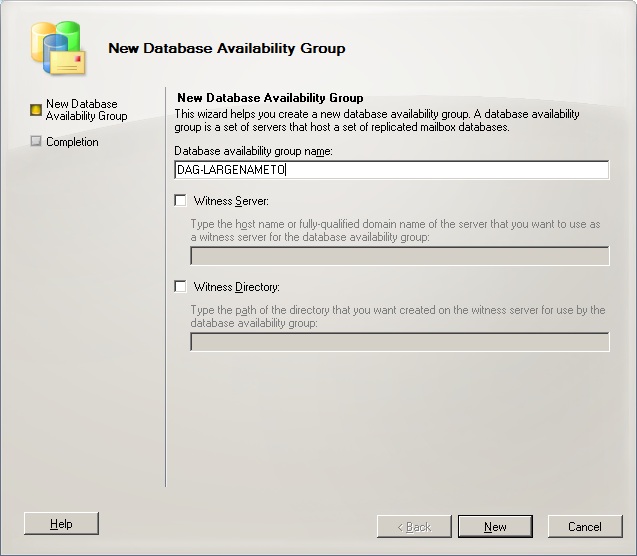
Task: Click the witness directory path instructions text
Action: (x=397, y=316)
